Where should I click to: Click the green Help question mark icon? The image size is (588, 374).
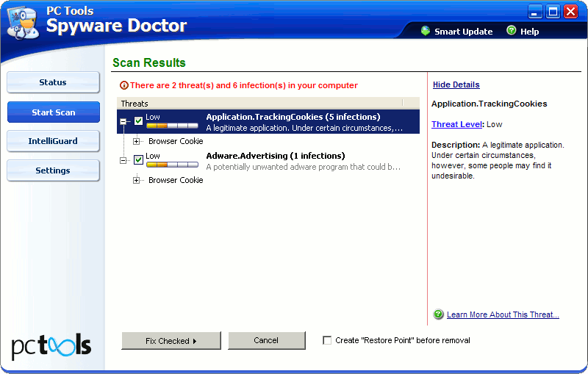pos(511,30)
